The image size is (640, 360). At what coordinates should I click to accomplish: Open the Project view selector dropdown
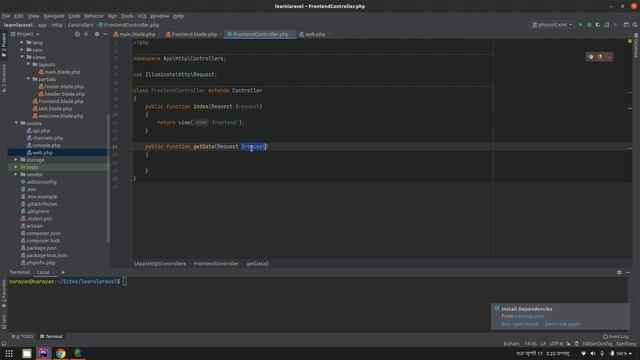click(x=25, y=34)
